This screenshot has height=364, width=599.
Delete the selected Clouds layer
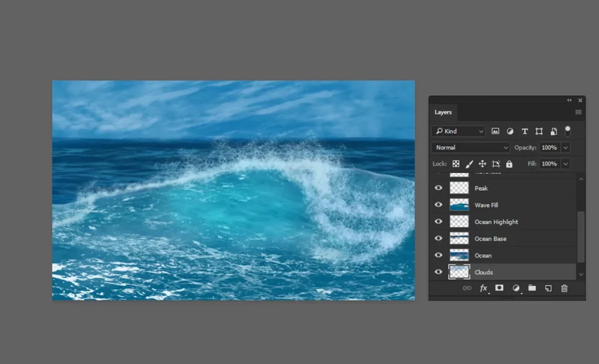click(x=564, y=288)
